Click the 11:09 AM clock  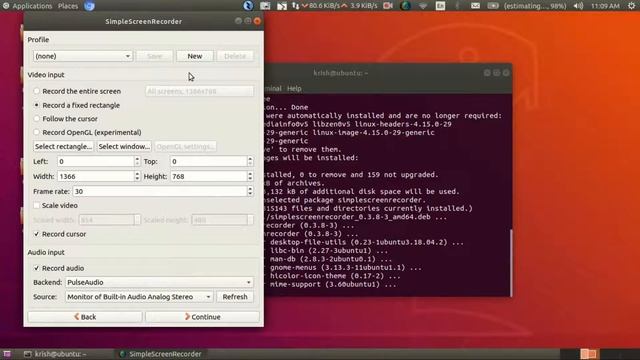(x=605, y=6)
